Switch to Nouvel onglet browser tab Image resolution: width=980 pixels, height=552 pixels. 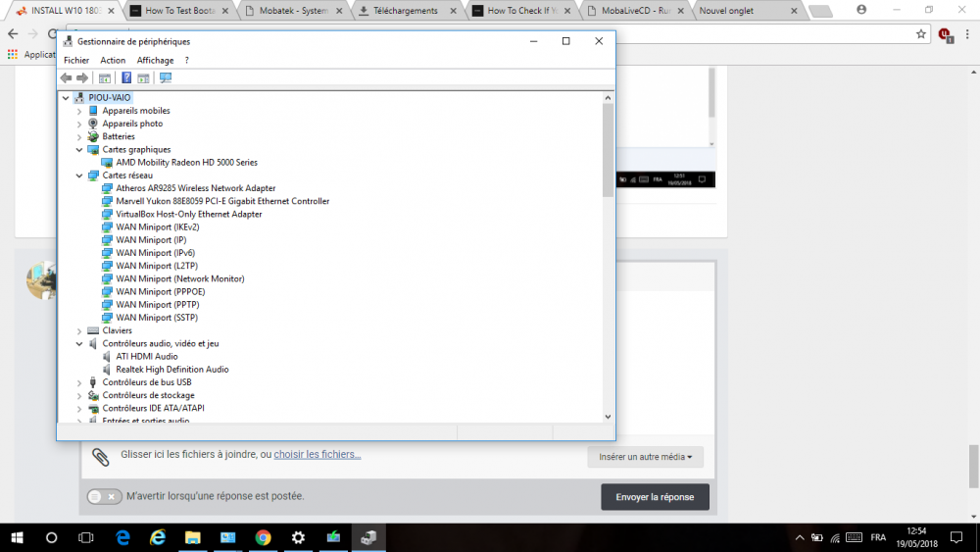click(x=748, y=11)
